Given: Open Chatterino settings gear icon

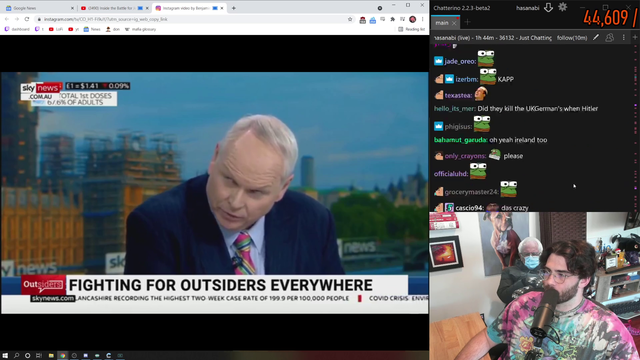Looking at the screenshot, I should pyautogui.click(x=562, y=7).
